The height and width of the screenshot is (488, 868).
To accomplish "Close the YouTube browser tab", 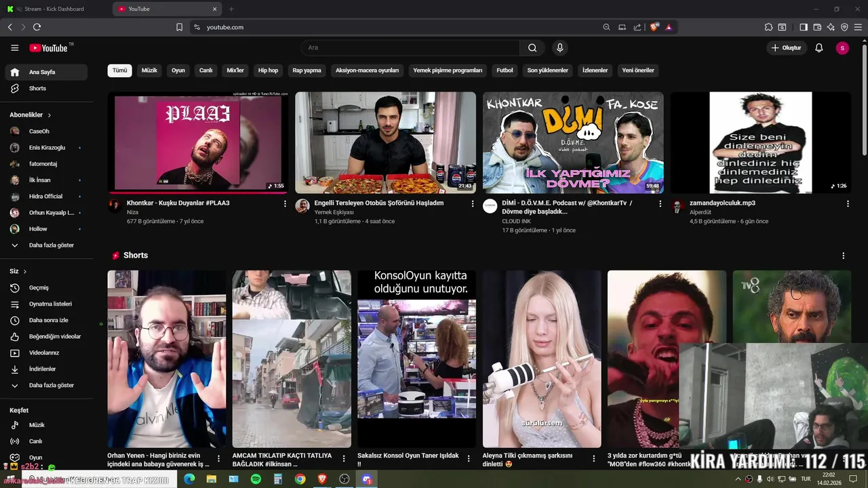I will [215, 9].
